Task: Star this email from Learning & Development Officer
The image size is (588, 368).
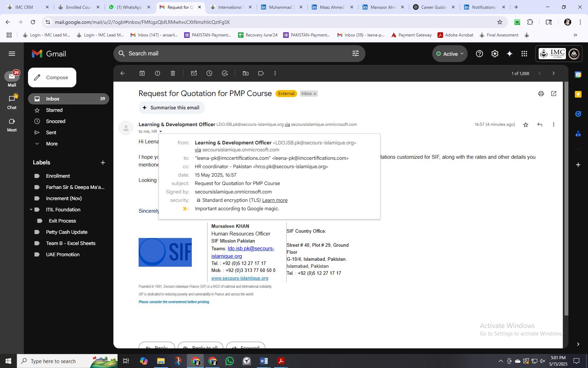Action: pos(526,124)
